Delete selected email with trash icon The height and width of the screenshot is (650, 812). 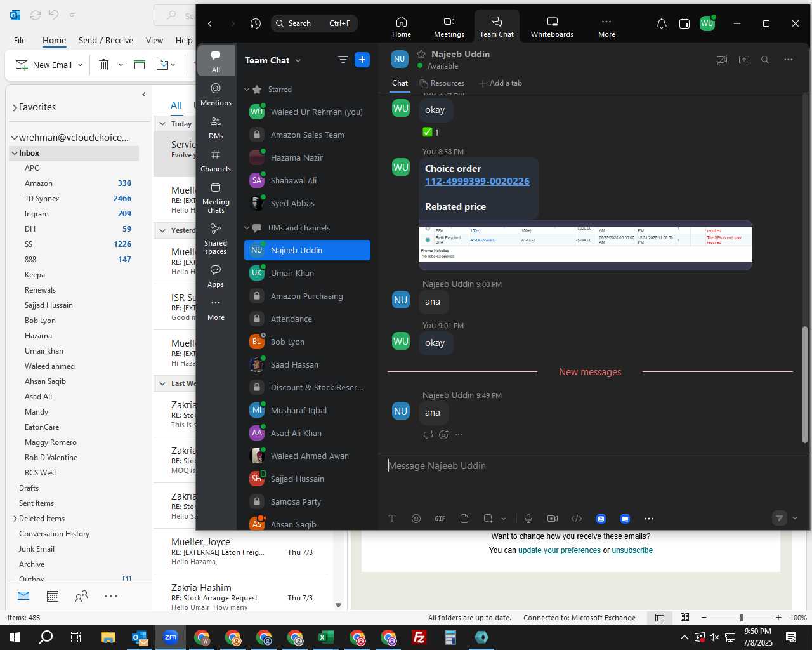pos(103,65)
